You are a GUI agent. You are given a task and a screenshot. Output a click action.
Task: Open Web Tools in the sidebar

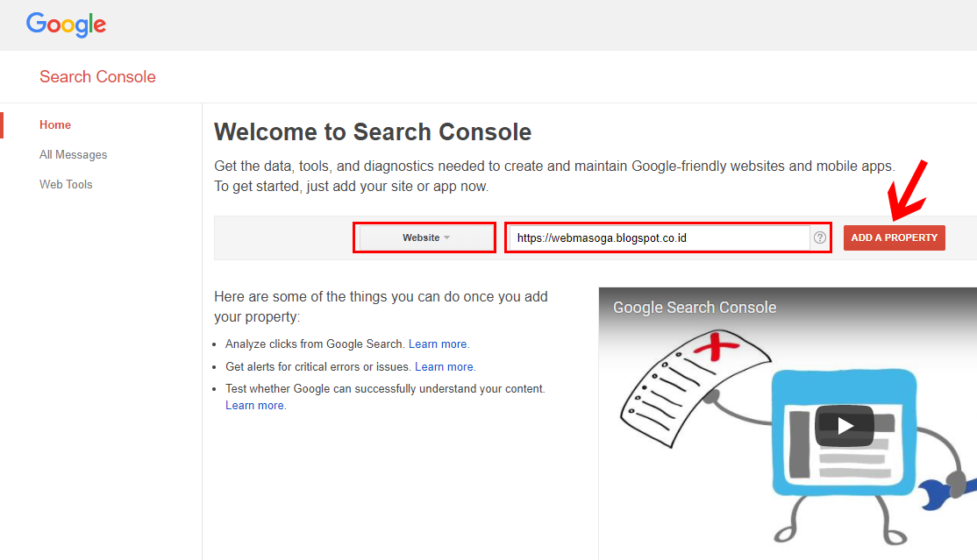pyautogui.click(x=66, y=184)
